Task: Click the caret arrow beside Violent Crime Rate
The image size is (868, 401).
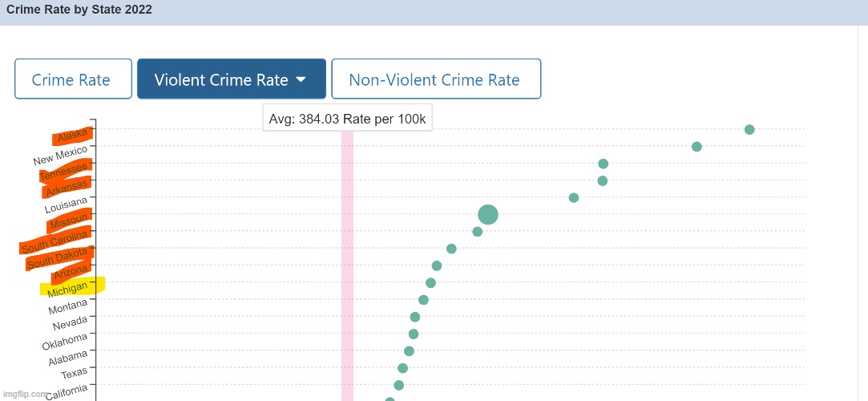Action: point(301,79)
